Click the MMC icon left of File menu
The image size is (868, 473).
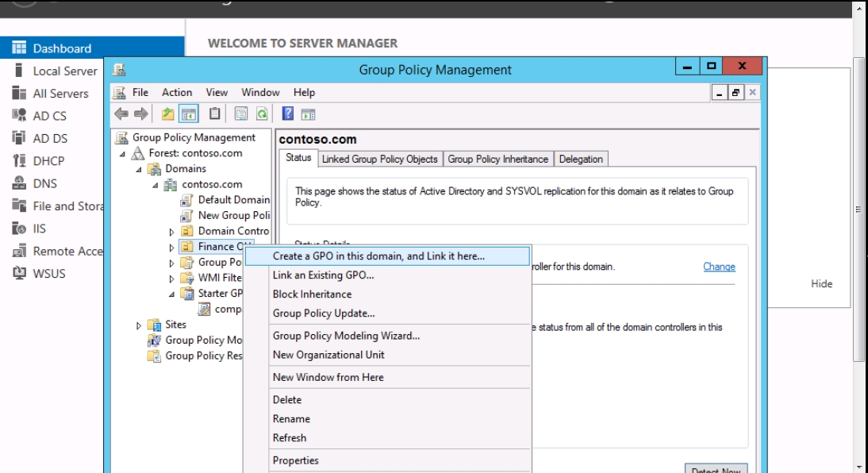tap(119, 93)
